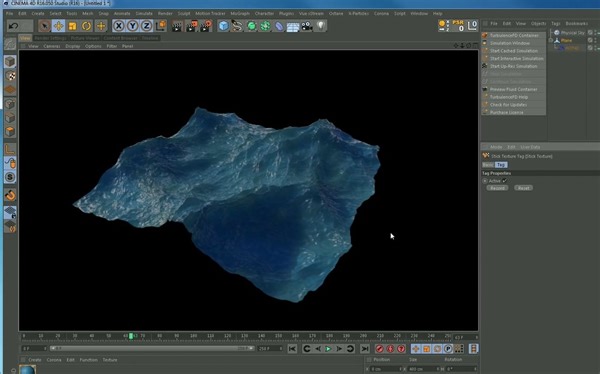Open the floor environment icon
Image resolution: width=600 pixels, height=374 pixels.
293,27
